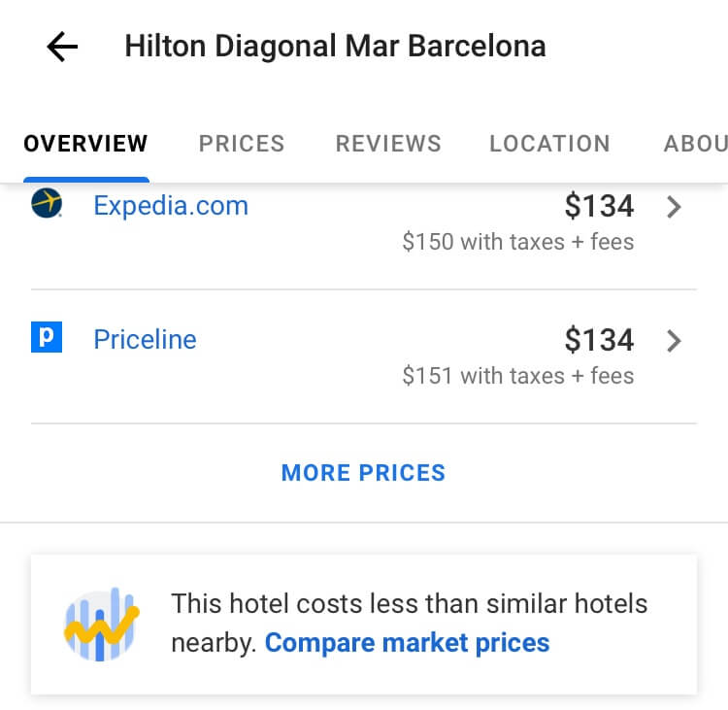
Task: Click the $151 with taxes + fees text
Action: [518, 376]
